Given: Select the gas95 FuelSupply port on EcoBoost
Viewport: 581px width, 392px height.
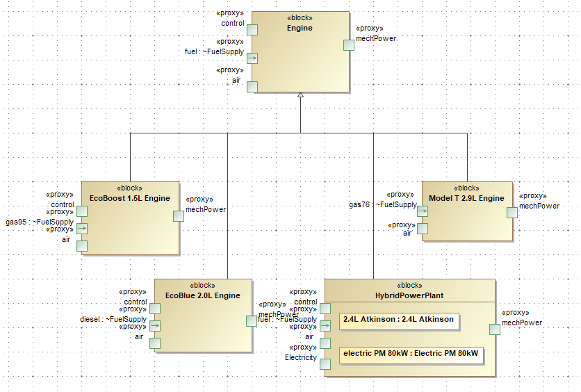Looking at the screenshot, I should (x=82, y=229).
